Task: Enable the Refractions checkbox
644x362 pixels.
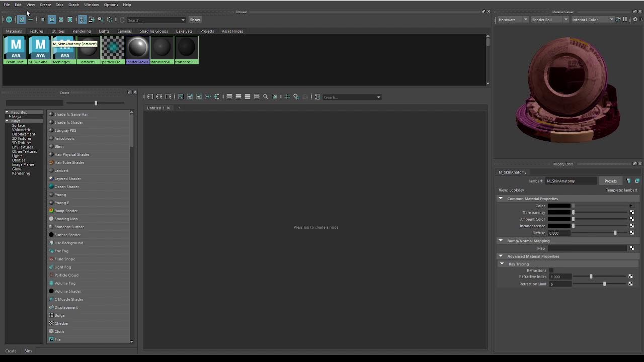Action: [x=551, y=270]
